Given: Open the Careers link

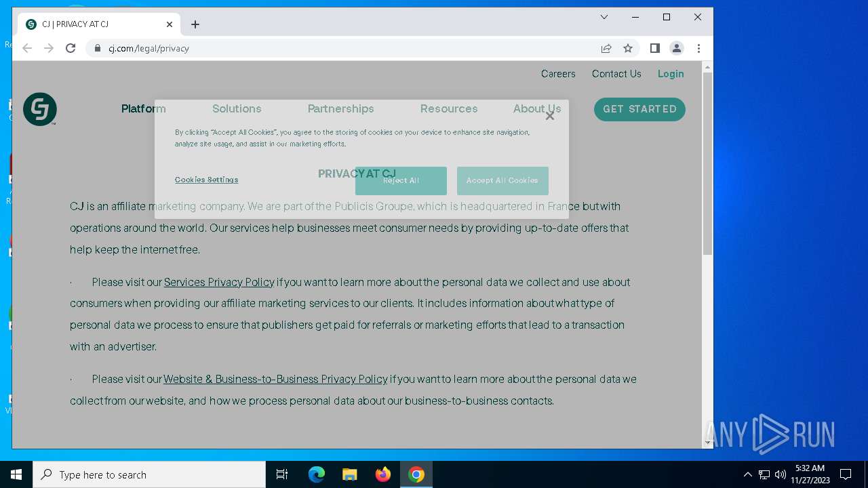Looking at the screenshot, I should [558, 74].
